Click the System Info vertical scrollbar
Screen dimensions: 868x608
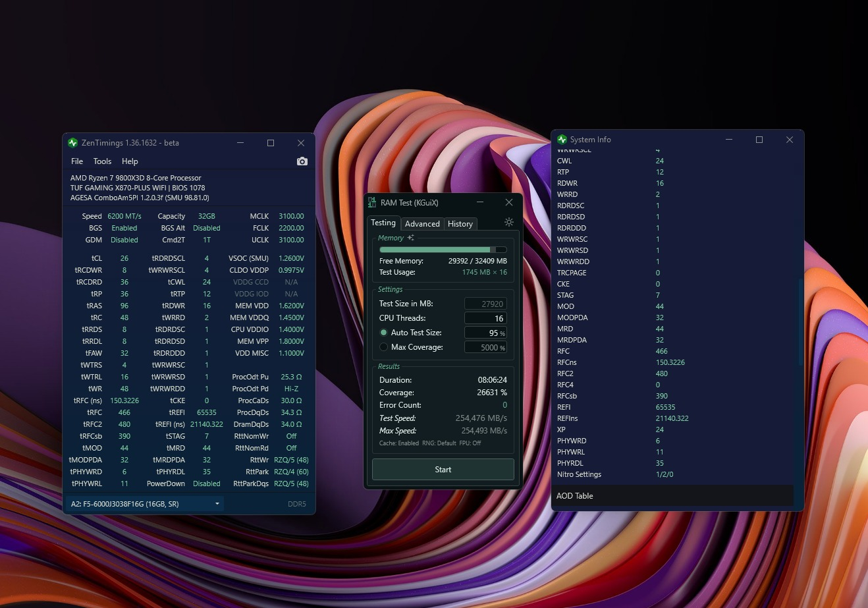pos(801,323)
